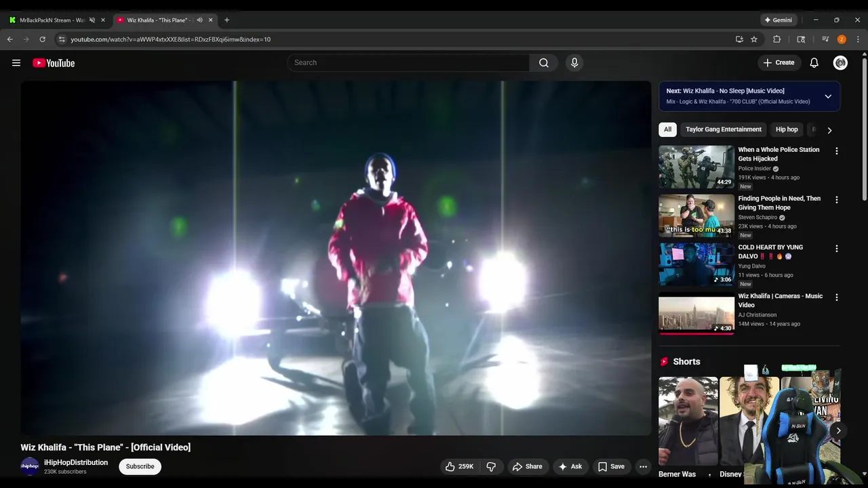Viewport: 868px width, 488px height.
Task: Open the 43:38 Steven Schapiro thumbnail
Action: (x=696, y=216)
